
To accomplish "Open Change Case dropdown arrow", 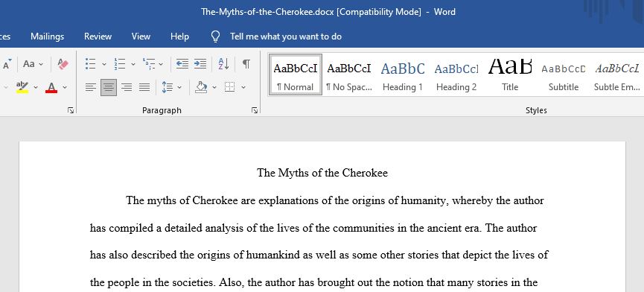I will click(41, 64).
